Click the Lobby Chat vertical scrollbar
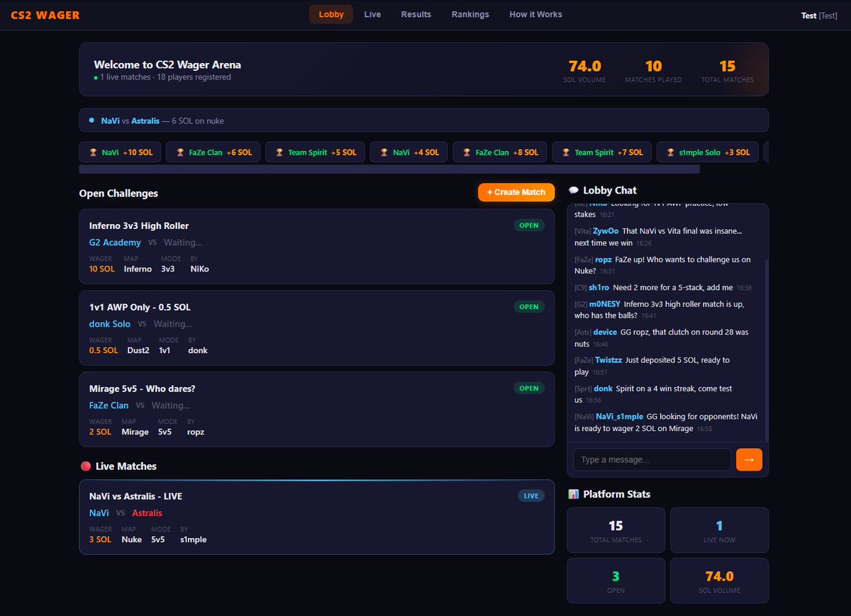Screen dimensions: 851x616 (765, 349)
